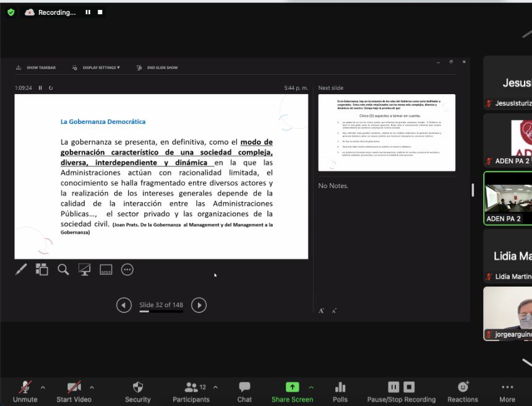Select the next slide preview thumbnail
Screen dimensions: 532x406
tap(387, 132)
